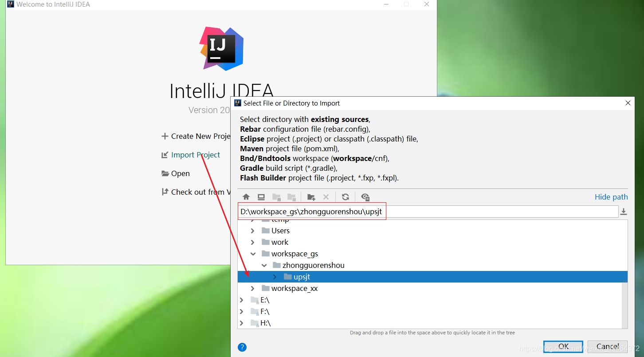Click the upsjt folder icon
The height and width of the screenshot is (357, 644).
coord(288,277)
